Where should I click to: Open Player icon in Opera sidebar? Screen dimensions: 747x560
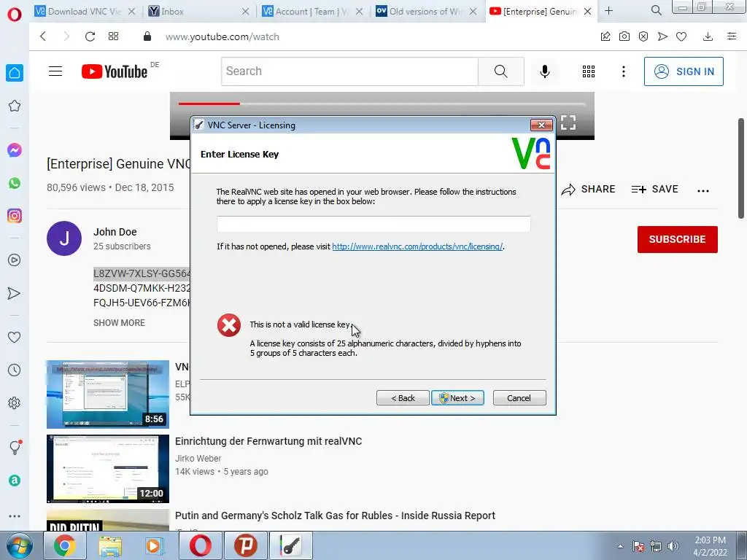pyautogui.click(x=15, y=260)
